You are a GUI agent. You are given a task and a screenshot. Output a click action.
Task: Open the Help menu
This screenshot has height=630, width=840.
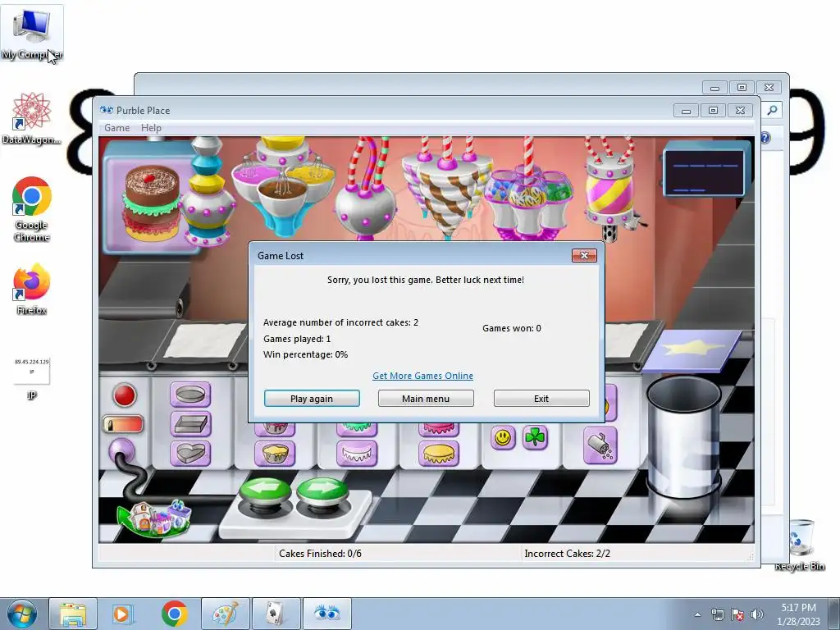pyautogui.click(x=151, y=128)
